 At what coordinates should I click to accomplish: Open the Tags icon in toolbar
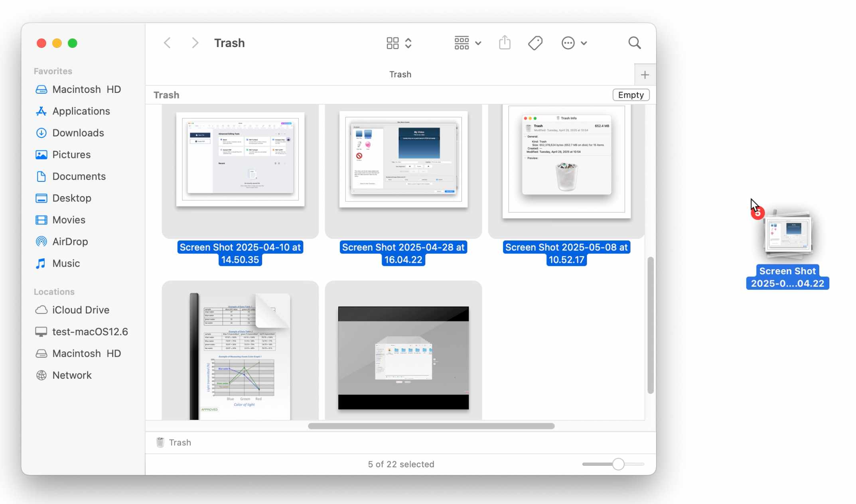click(x=535, y=43)
